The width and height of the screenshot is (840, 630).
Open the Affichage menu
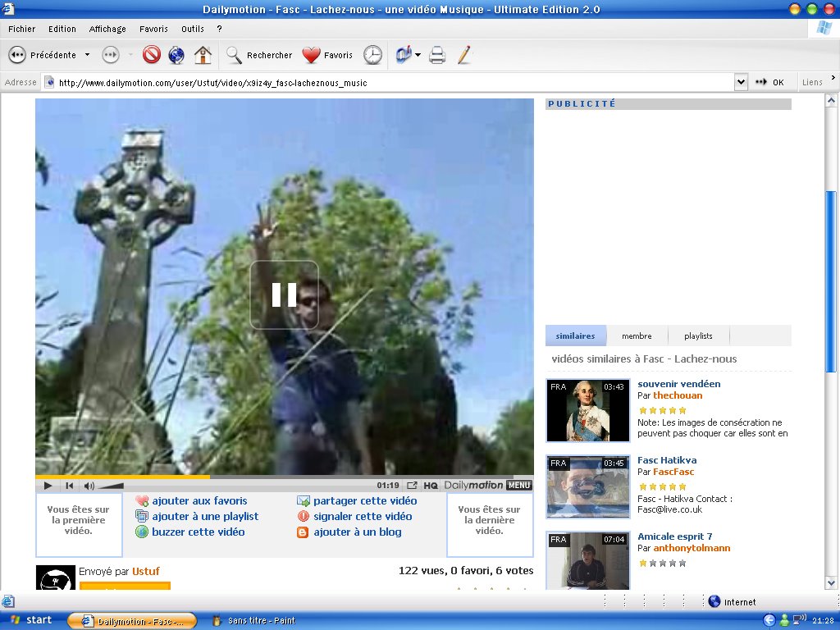107,29
